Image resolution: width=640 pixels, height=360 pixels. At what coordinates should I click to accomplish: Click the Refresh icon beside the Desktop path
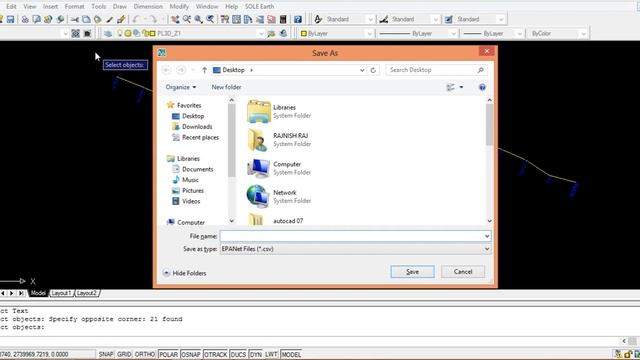point(373,70)
